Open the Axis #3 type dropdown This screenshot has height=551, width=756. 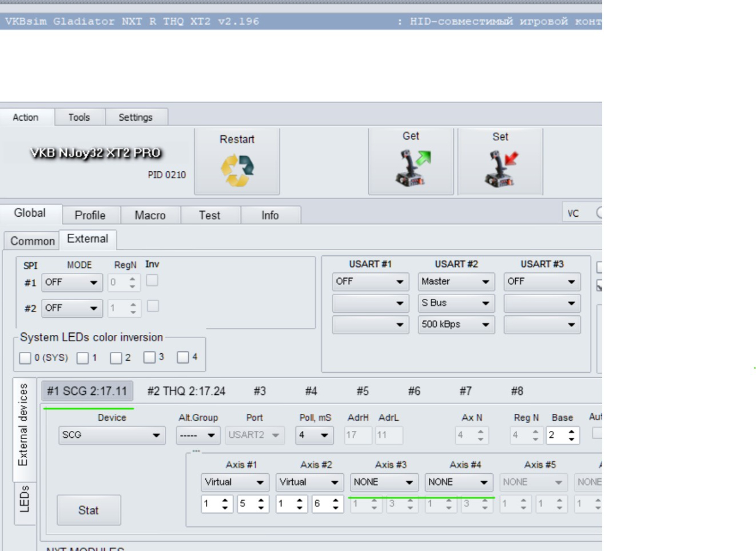(x=385, y=482)
